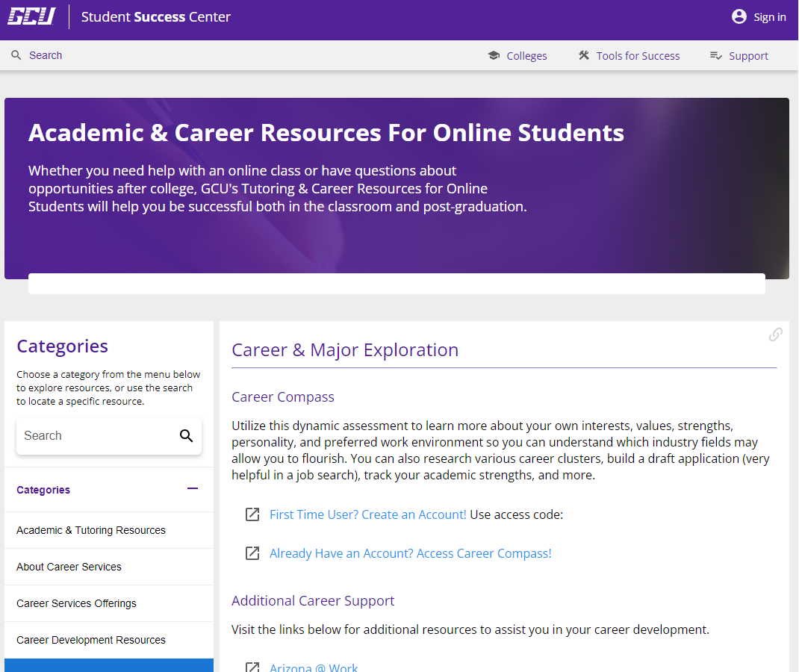Image resolution: width=799 pixels, height=672 pixels.
Task: Click the Additional Career Support subheading
Action: (x=313, y=600)
